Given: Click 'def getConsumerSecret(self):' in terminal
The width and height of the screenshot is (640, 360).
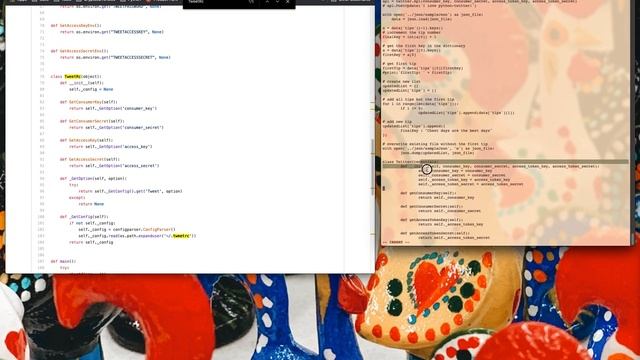Looking at the screenshot, I should [431, 207].
